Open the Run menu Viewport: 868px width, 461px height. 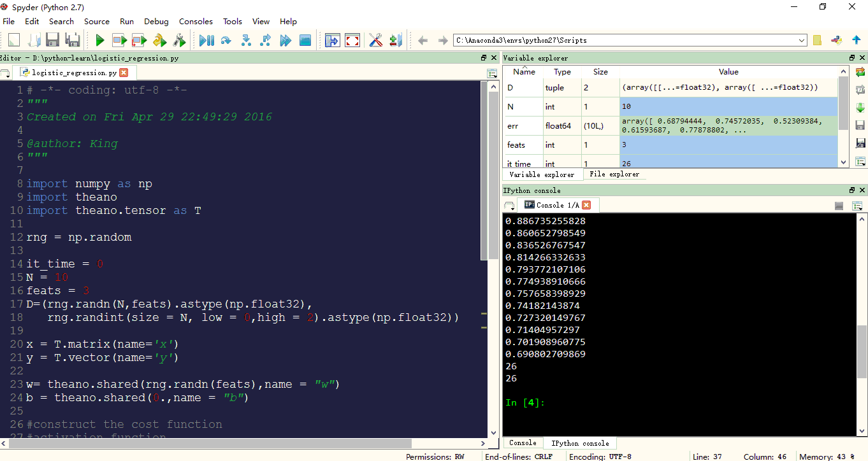coord(127,21)
